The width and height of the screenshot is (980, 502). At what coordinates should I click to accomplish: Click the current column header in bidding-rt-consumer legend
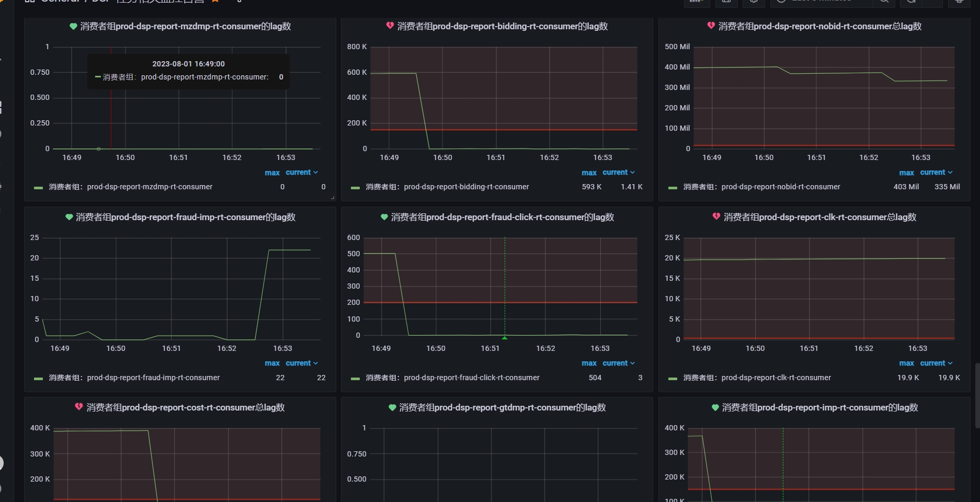pos(619,172)
